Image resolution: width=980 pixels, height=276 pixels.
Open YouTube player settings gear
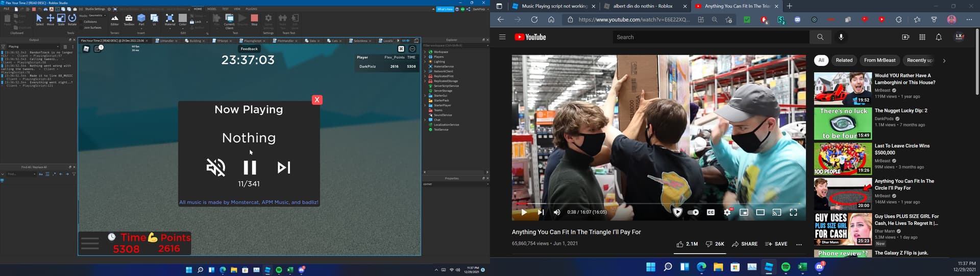click(x=727, y=212)
